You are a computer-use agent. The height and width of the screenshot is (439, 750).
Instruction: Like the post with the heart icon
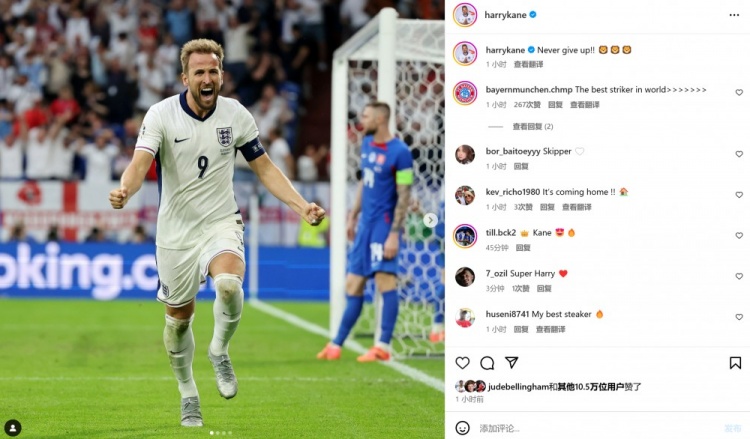click(462, 363)
